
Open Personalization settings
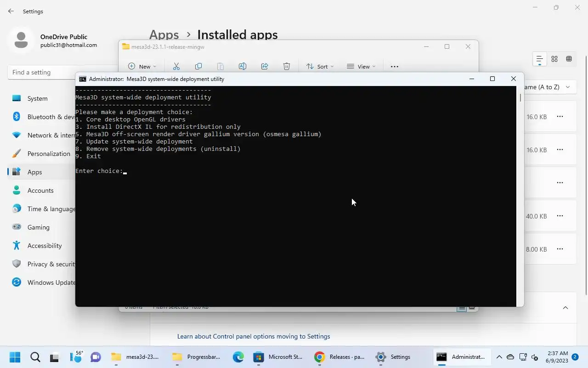[x=41, y=154]
